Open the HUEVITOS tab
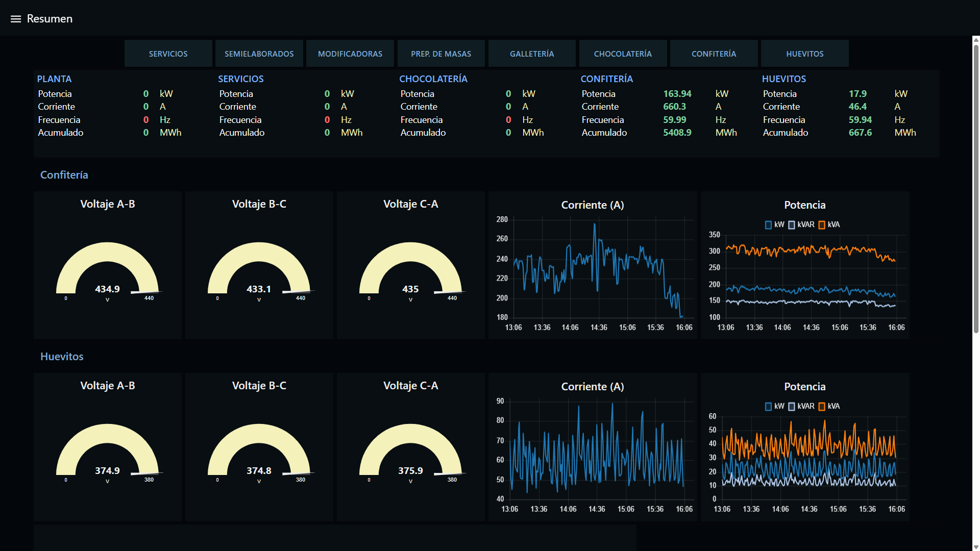 click(x=804, y=54)
